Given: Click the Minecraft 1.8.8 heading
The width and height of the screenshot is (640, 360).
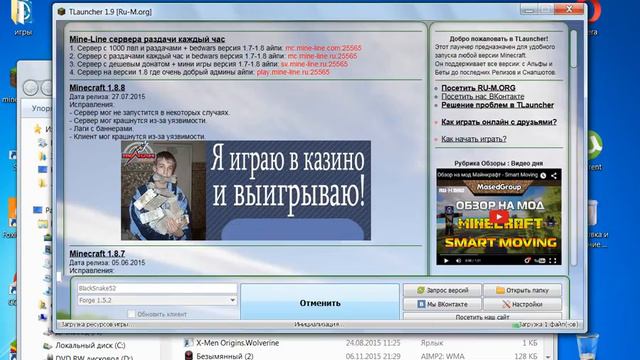Looking at the screenshot, I should [x=97, y=88].
